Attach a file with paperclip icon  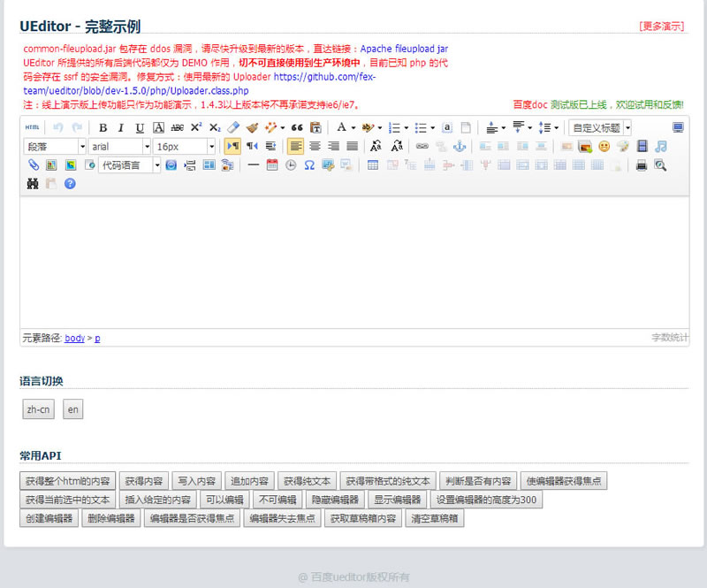click(x=33, y=164)
